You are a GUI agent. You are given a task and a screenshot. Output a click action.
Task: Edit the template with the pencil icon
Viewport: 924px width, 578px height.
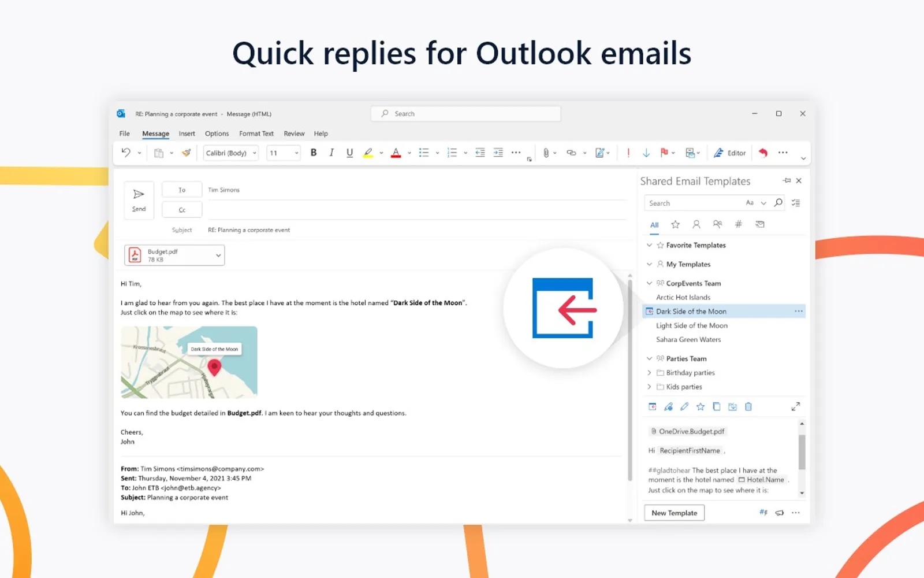click(x=684, y=407)
